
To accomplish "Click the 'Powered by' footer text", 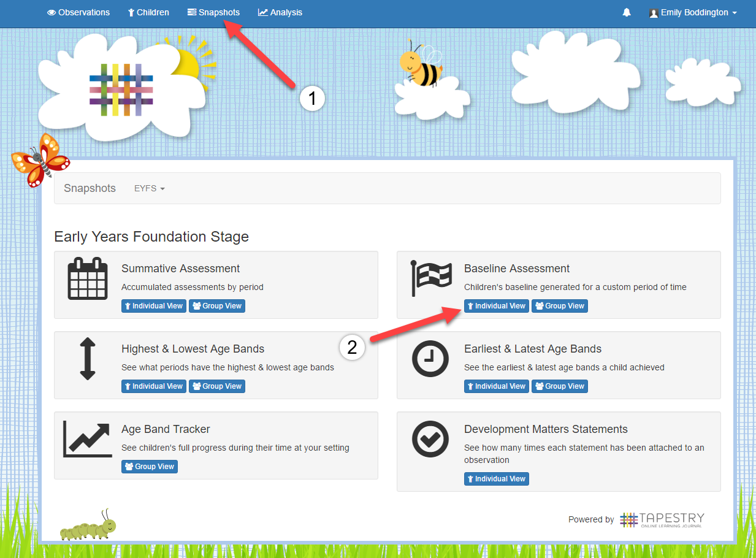I will [x=591, y=520].
